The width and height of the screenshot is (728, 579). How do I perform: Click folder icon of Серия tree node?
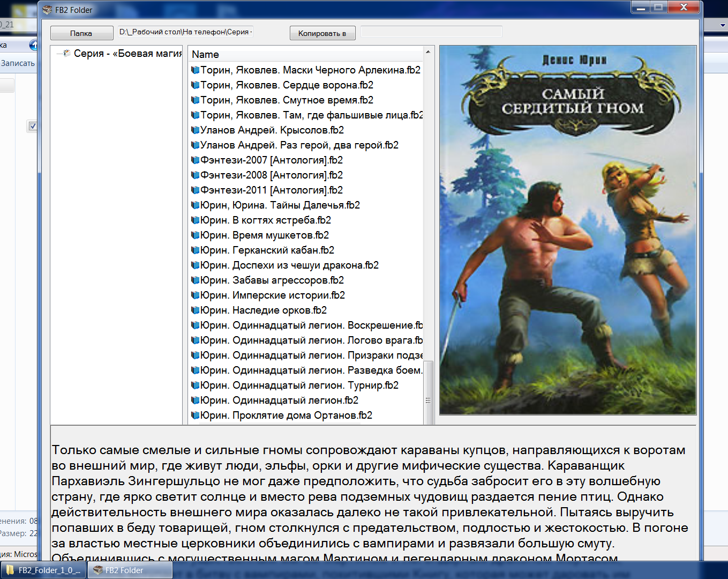(67, 53)
